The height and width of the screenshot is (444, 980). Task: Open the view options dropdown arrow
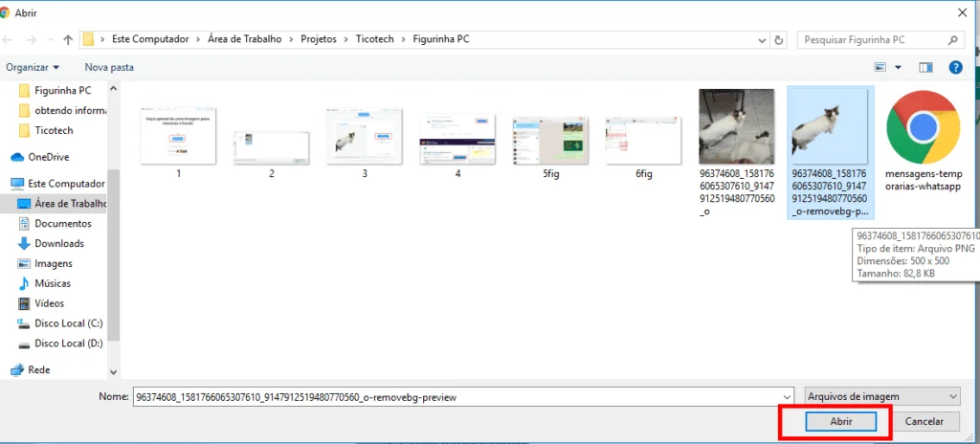pyautogui.click(x=899, y=67)
